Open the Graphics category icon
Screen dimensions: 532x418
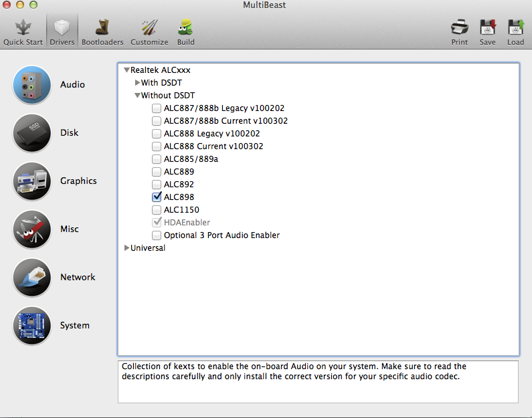(32, 181)
